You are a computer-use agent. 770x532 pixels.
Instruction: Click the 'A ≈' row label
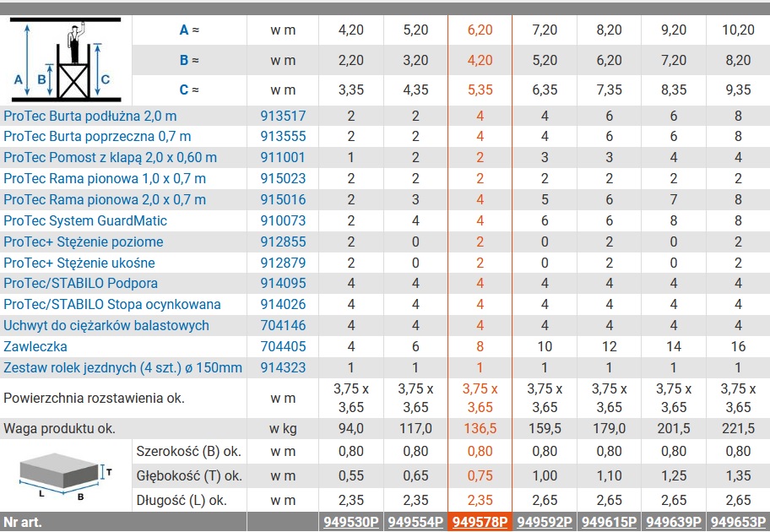(189, 30)
